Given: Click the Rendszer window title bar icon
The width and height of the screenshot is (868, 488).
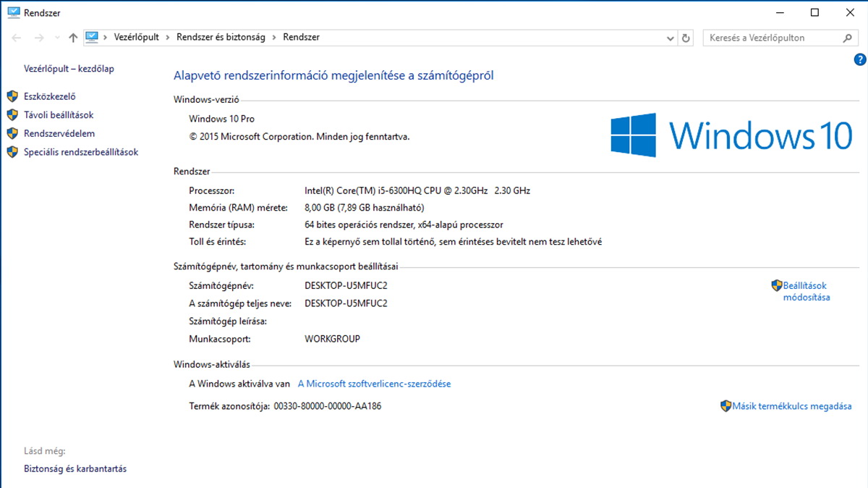Looking at the screenshot, I should (13, 12).
